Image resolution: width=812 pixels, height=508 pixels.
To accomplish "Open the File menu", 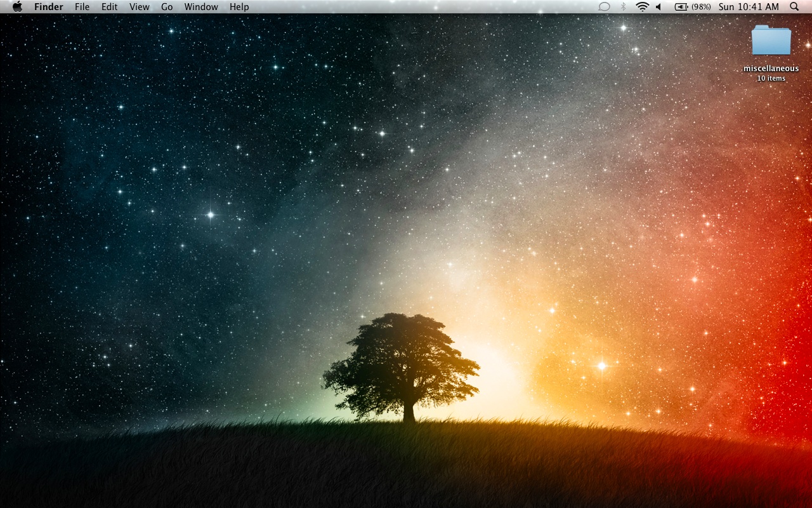I will [x=82, y=6].
